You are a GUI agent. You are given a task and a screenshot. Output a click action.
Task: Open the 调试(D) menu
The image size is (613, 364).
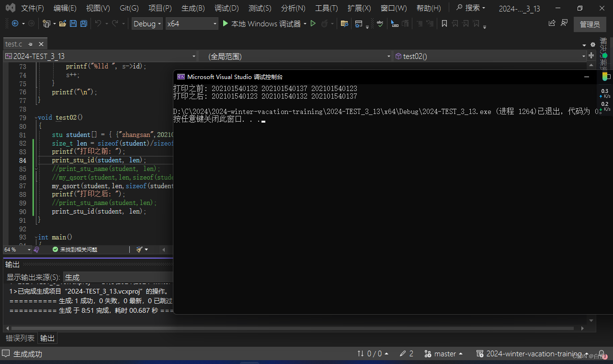click(227, 8)
